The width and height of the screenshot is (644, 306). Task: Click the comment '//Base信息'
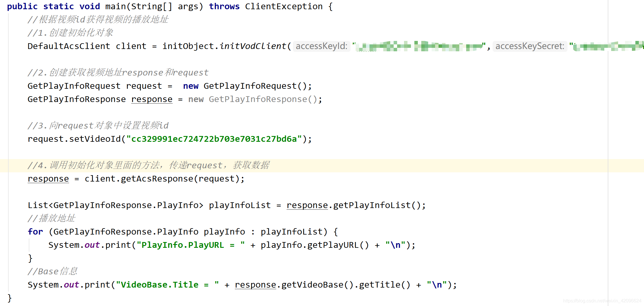[52, 271]
